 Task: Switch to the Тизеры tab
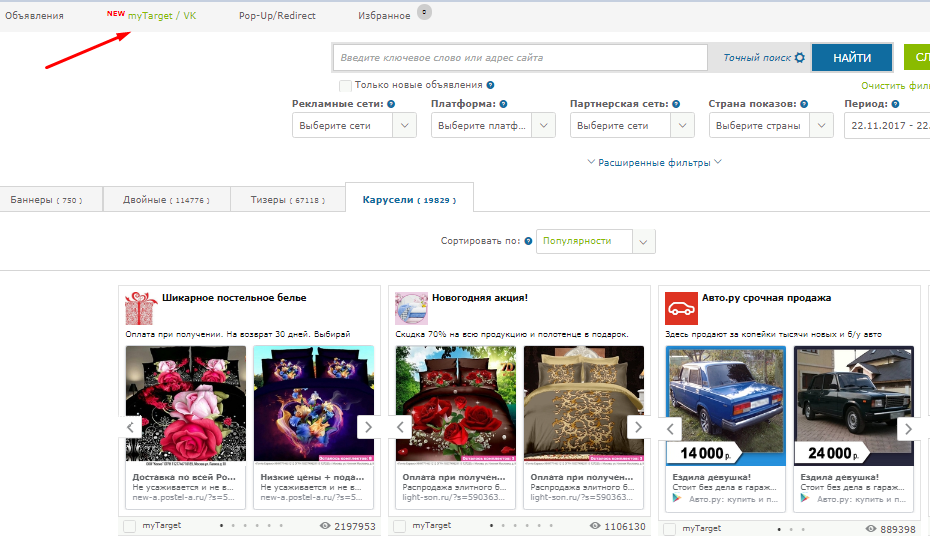[x=288, y=200]
